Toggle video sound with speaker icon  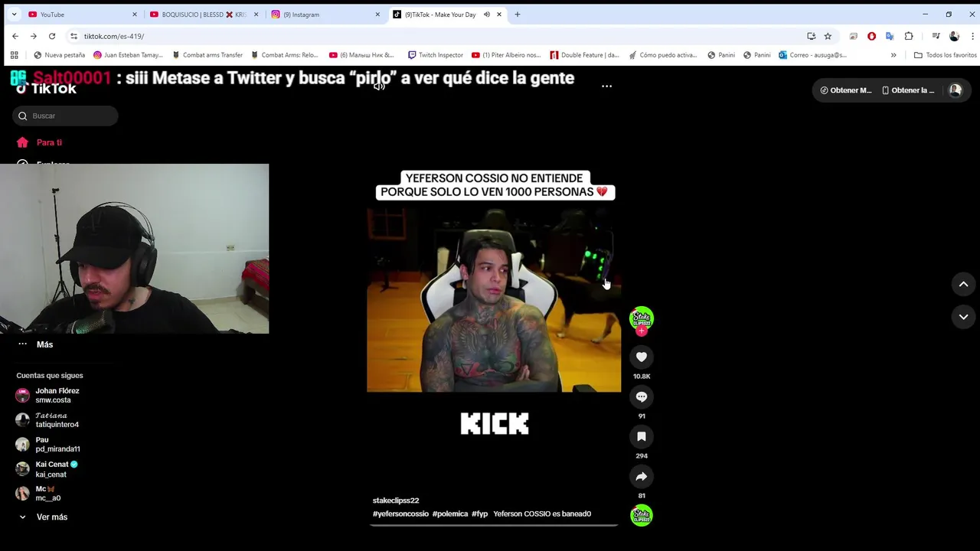(x=379, y=86)
